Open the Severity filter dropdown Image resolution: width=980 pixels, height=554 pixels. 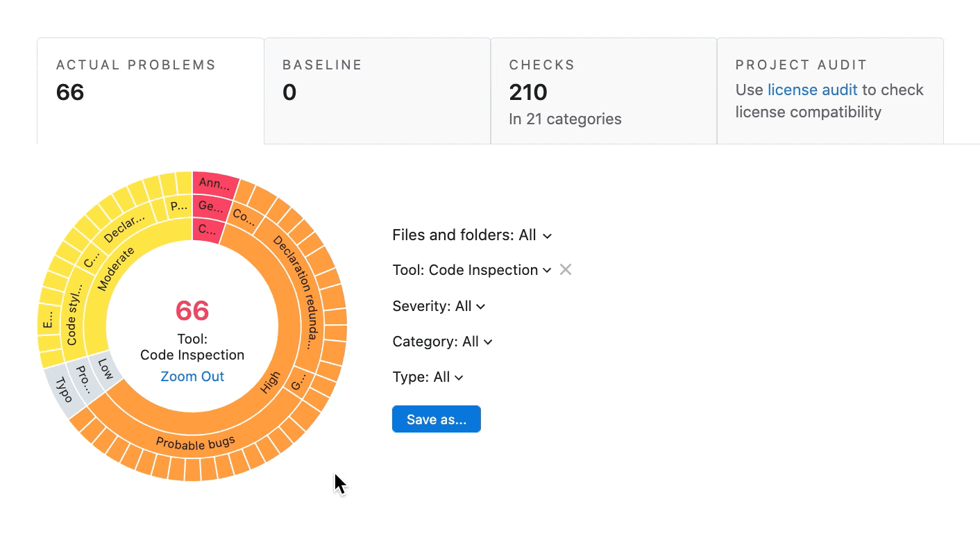tap(439, 306)
